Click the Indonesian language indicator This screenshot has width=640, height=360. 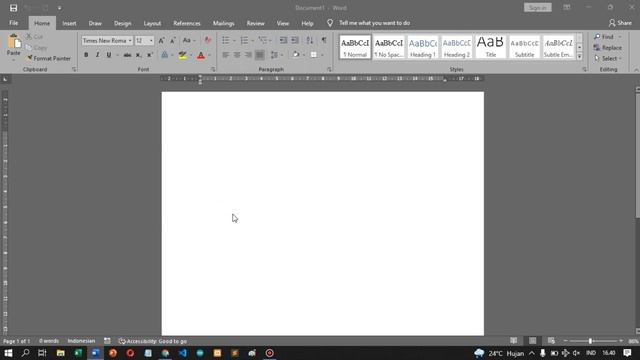(81, 341)
